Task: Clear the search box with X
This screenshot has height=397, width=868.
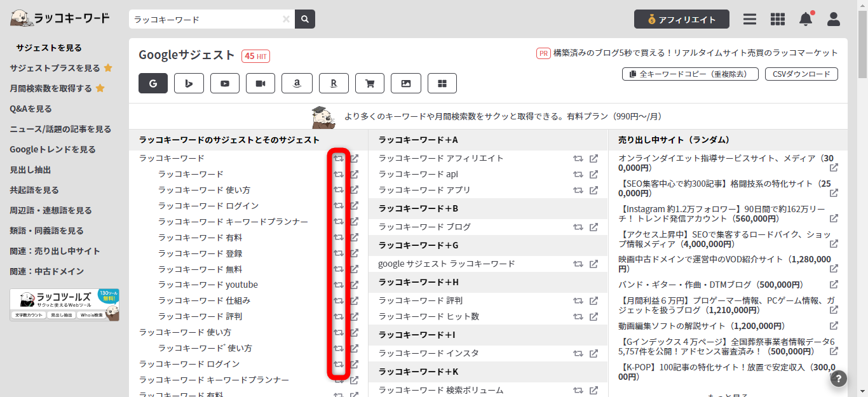Action: (286, 19)
